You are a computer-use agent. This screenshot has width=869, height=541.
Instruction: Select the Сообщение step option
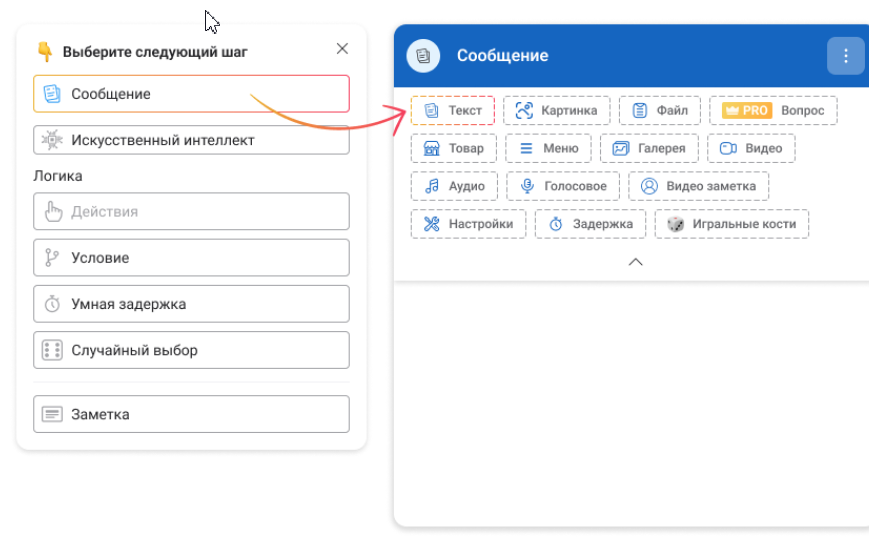pyautogui.click(x=191, y=94)
